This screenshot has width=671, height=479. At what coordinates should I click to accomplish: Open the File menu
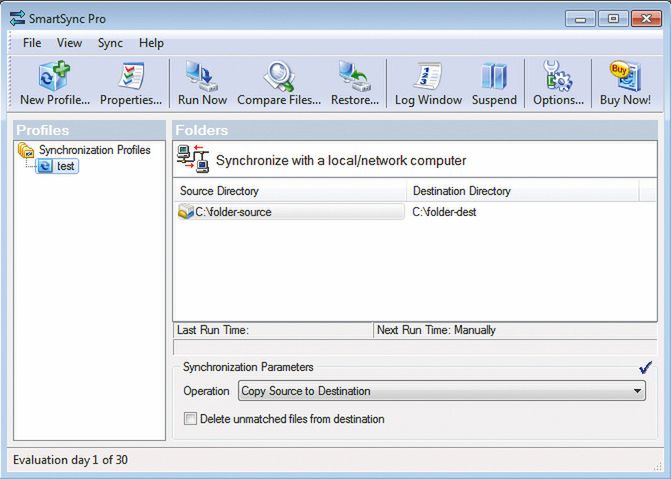(x=32, y=43)
